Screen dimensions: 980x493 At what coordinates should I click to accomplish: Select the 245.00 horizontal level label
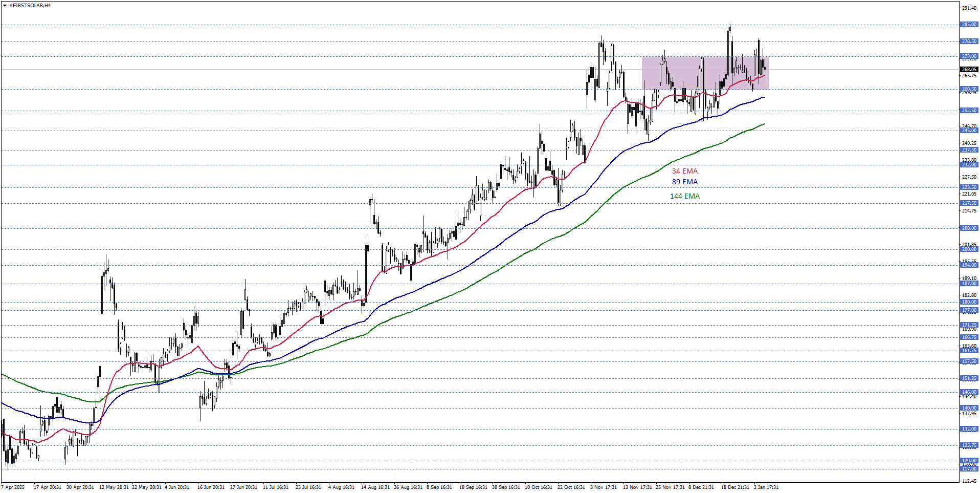click(969, 131)
